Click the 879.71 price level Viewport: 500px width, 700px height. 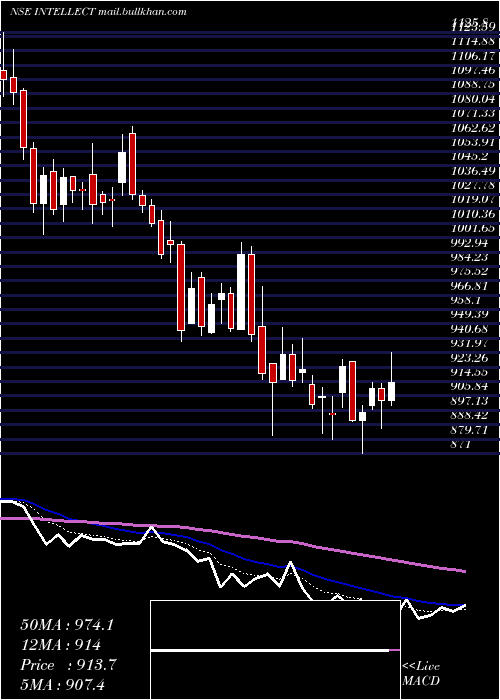pyautogui.click(x=469, y=429)
